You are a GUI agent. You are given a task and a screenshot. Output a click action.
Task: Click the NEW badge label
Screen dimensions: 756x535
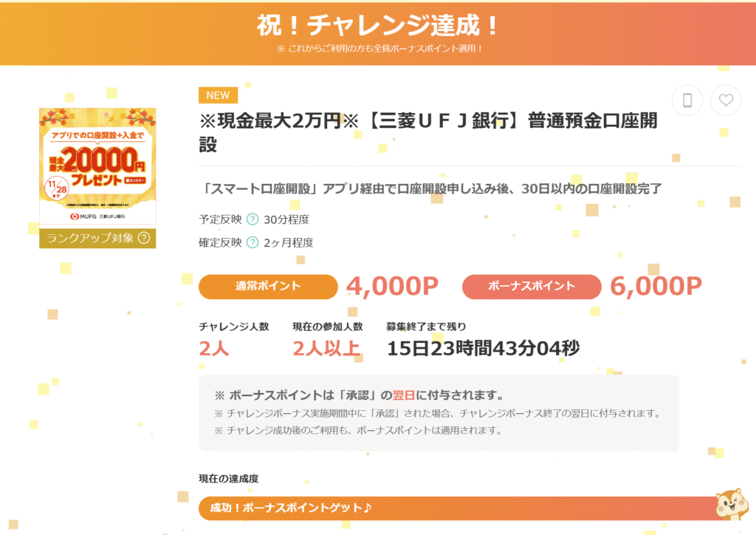coord(218,95)
